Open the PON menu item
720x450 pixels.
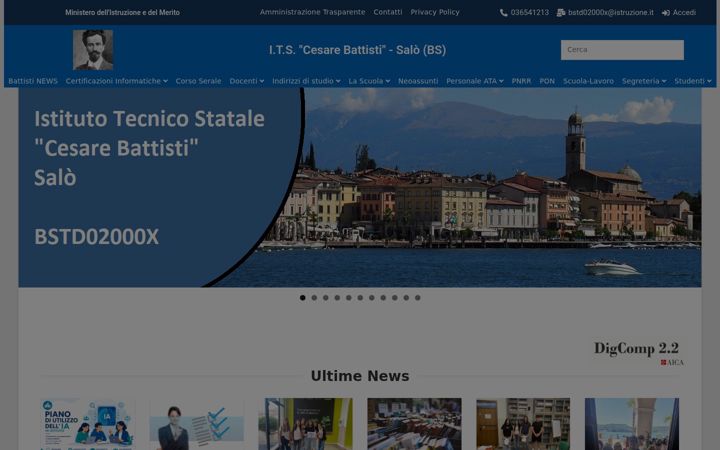[x=547, y=81]
